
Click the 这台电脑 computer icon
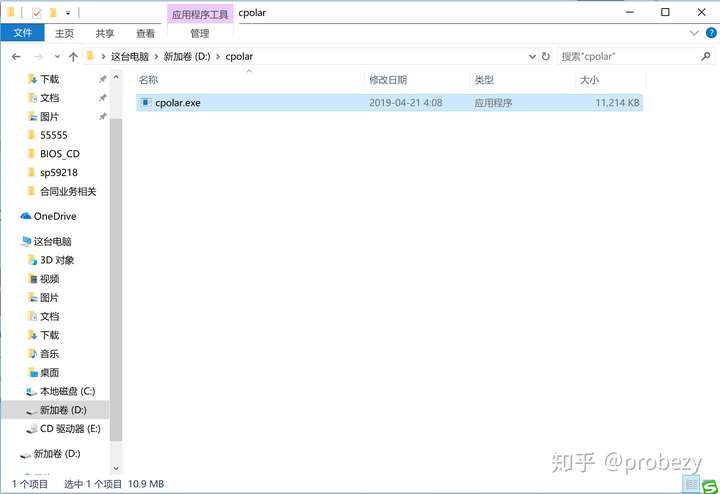[x=27, y=241]
